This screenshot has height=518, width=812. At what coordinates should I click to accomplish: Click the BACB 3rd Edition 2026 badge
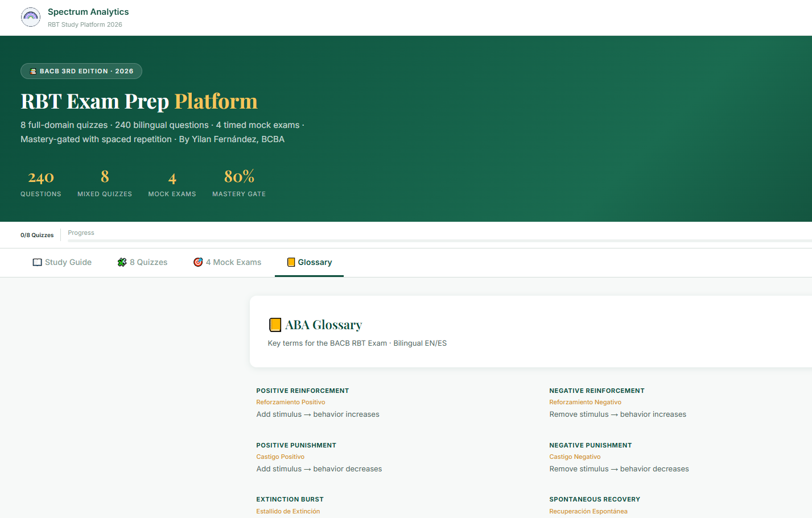point(81,71)
